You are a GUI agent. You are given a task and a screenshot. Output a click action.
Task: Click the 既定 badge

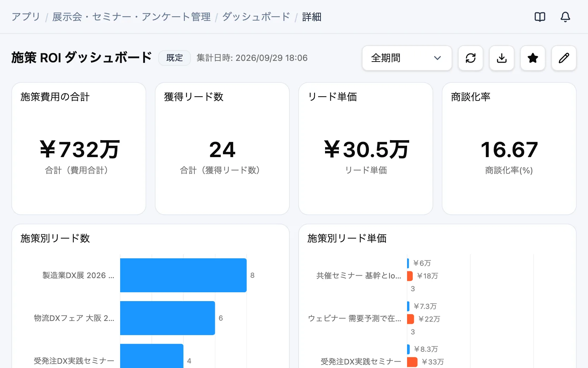tap(175, 58)
